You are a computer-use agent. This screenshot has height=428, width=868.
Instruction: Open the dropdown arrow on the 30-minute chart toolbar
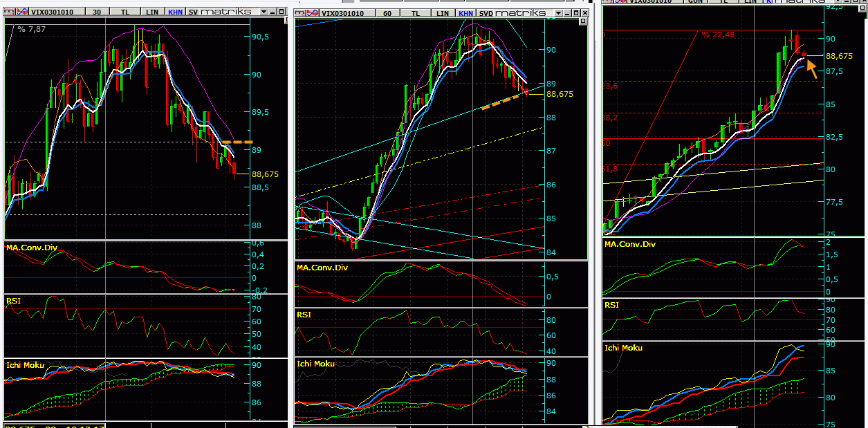tap(264, 12)
